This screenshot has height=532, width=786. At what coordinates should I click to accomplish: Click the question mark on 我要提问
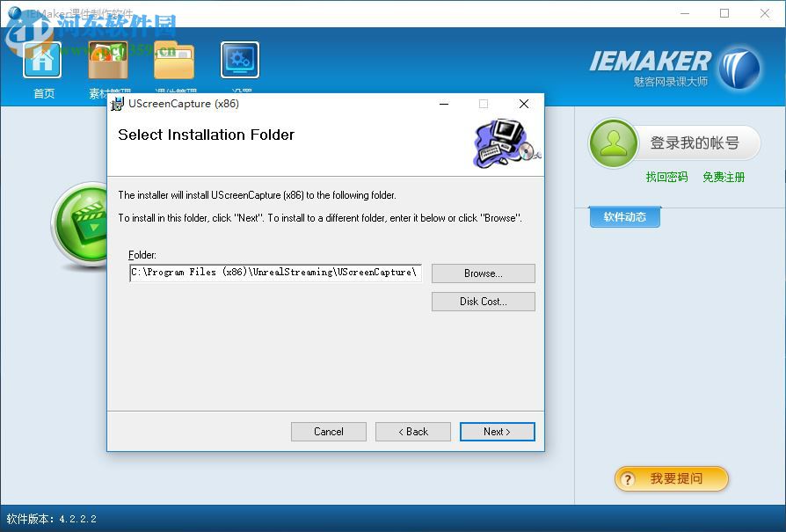[627, 479]
